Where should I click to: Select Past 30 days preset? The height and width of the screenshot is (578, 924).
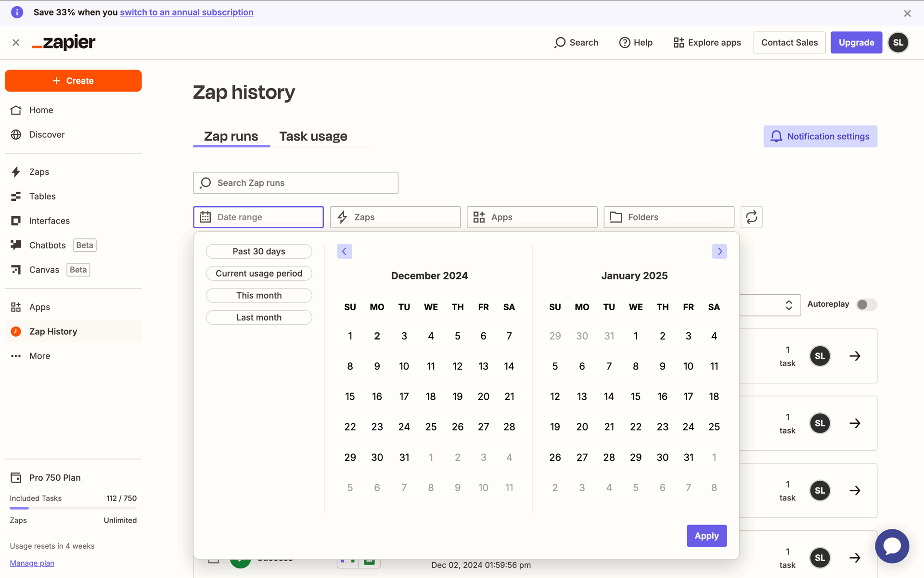[259, 251]
